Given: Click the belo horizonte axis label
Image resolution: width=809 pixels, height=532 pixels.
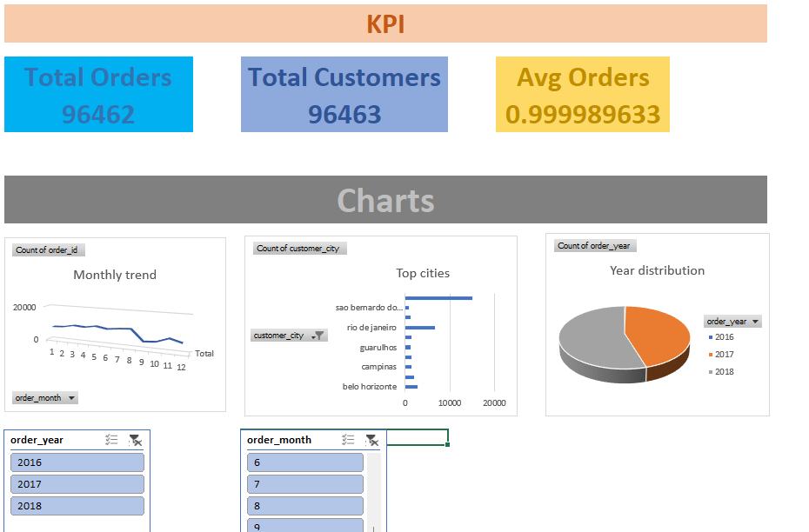Looking at the screenshot, I should 370,386.
